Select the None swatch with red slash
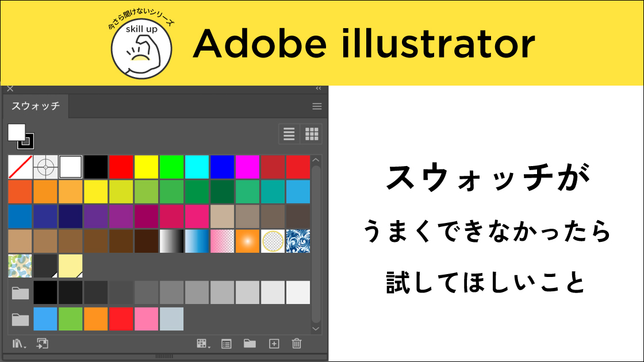This screenshot has height=362, width=644. pyautogui.click(x=20, y=167)
